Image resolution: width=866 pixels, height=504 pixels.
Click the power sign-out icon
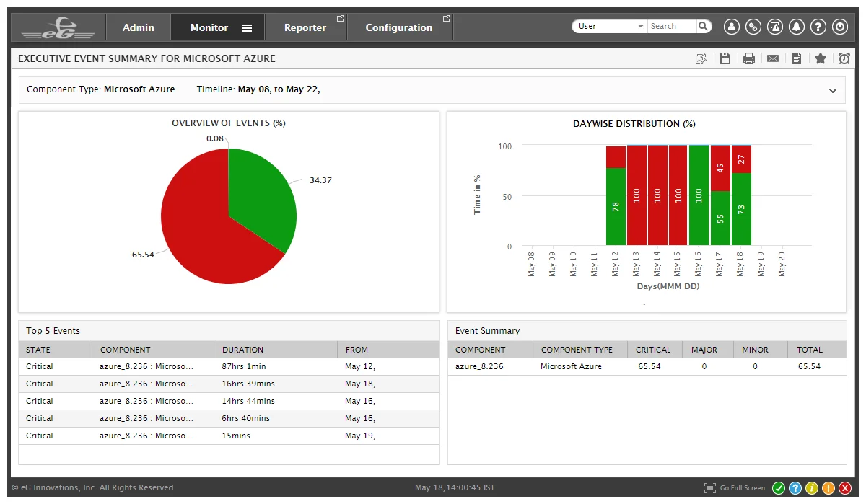point(840,27)
